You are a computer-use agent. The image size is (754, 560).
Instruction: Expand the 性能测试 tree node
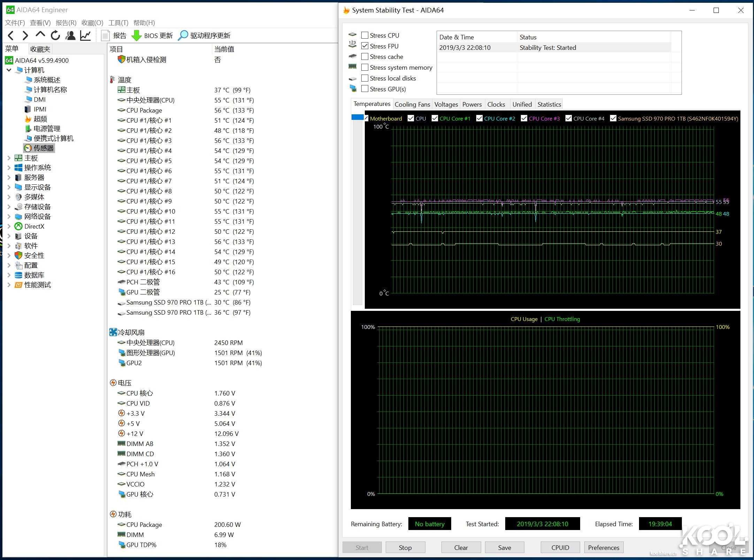pyautogui.click(x=9, y=285)
